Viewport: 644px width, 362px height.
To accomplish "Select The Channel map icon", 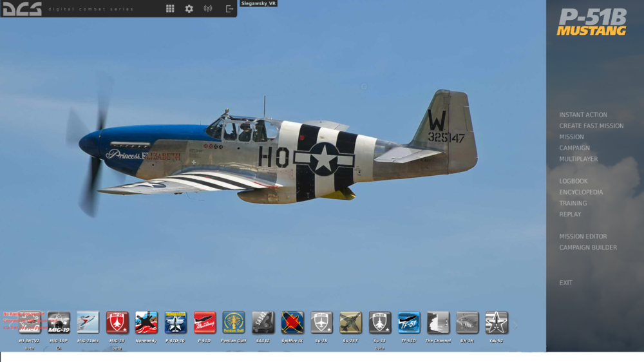I will coord(438,322).
